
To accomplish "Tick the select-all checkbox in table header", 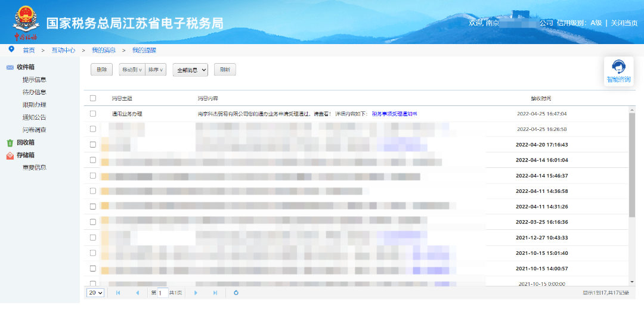I will coord(92,98).
